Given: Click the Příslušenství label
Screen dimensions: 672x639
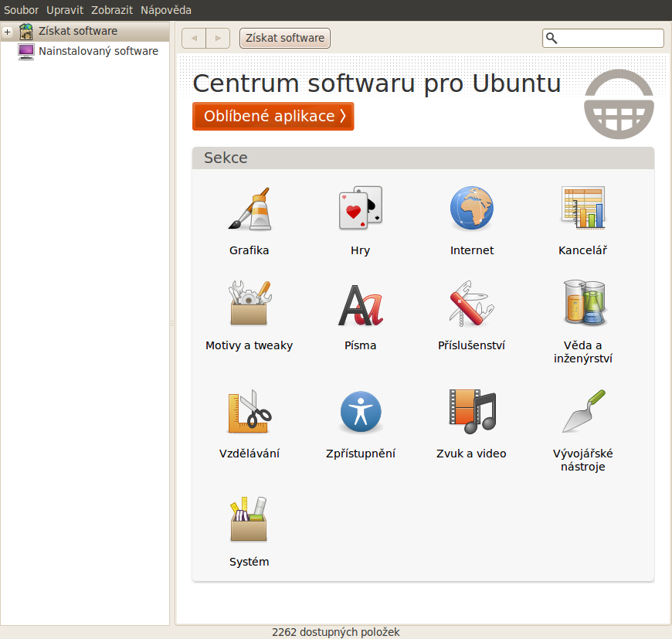Looking at the screenshot, I should click(471, 345).
